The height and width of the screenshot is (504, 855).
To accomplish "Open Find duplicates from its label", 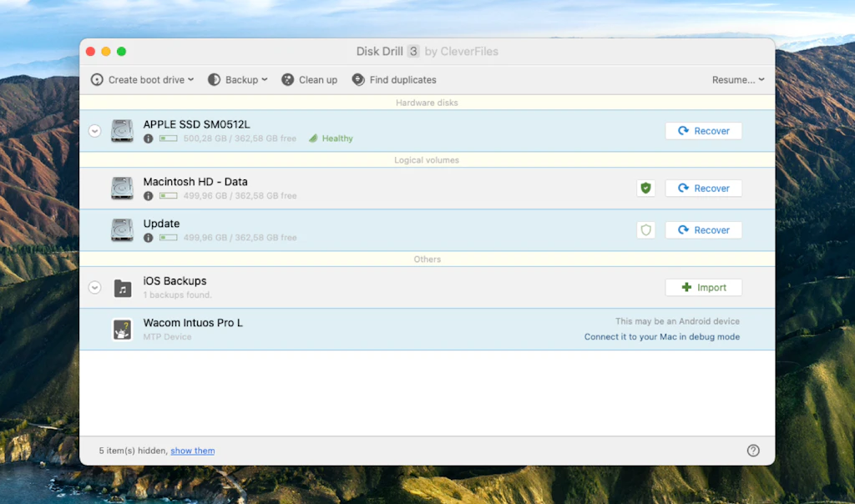I will pyautogui.click(x=403, y=79).
